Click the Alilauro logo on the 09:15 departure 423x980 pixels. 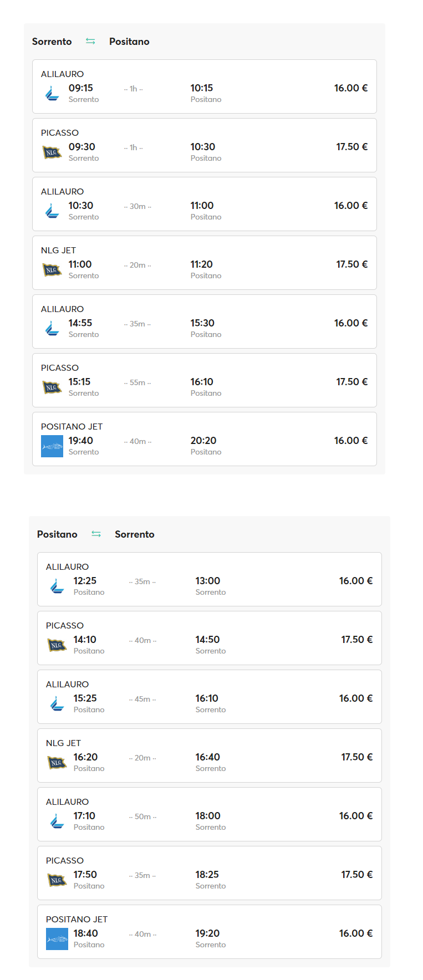pos(52,94)
